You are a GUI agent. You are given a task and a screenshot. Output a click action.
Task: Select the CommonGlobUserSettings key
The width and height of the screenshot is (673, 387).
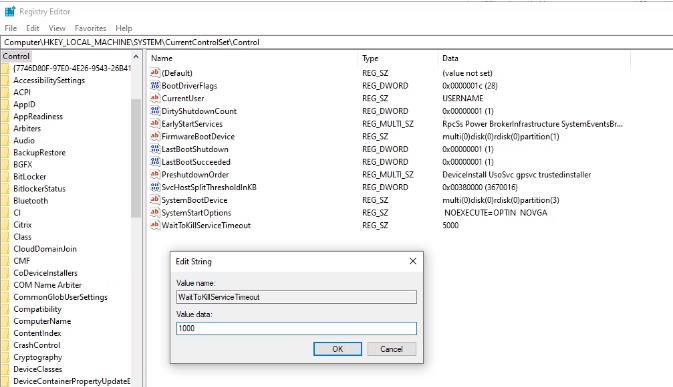(x=61, y=297)
